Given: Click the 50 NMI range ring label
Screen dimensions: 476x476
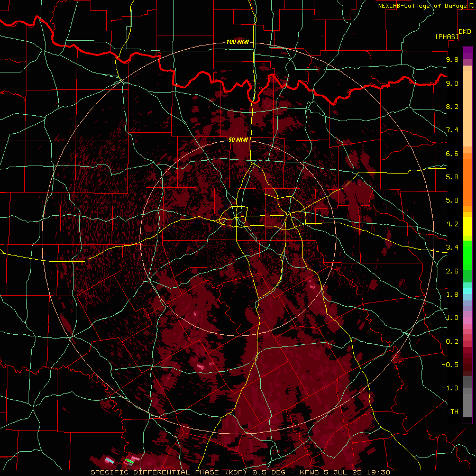Looking at the screenshot, I should pos(239,140).
